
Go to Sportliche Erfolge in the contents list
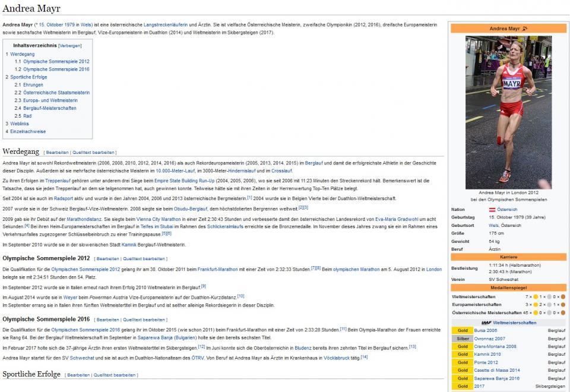click(x=28, y=77)
